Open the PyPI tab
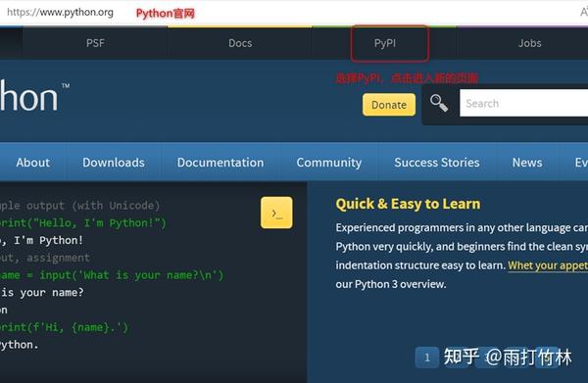 pyautogui.click(x=385, y=43)
